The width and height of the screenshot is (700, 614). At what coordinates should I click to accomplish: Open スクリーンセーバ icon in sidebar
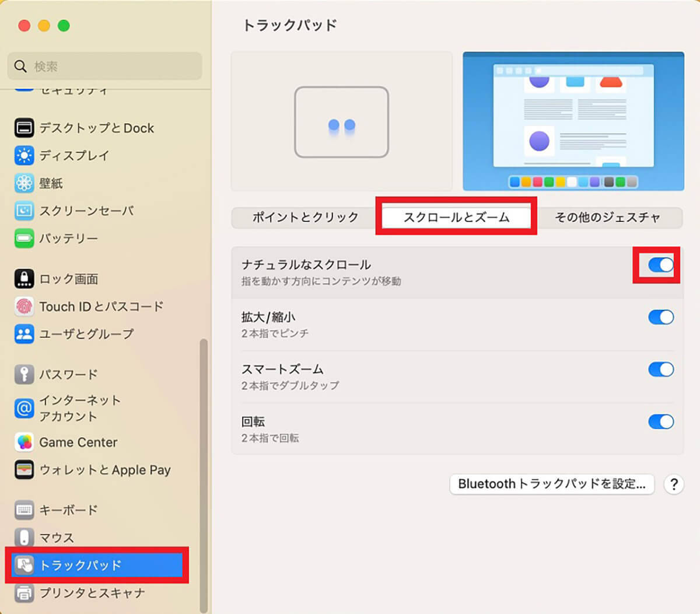[x=24, y=210]
